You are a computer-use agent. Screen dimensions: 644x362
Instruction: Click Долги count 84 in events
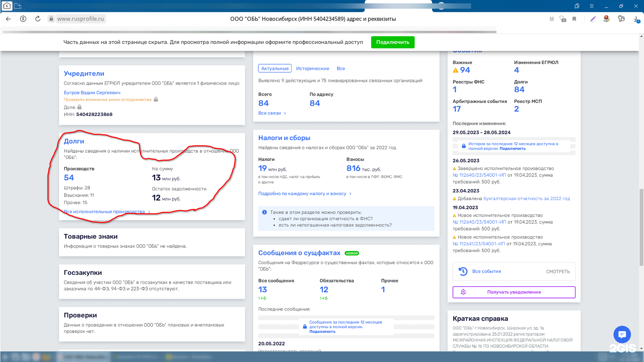coord(519,89)
